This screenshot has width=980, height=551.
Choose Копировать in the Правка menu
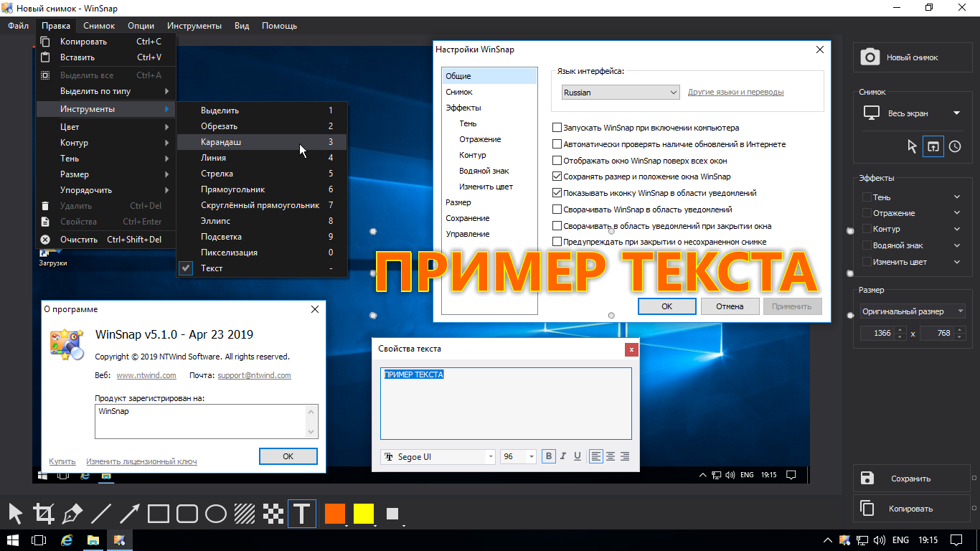pyautogui.click(x=105, y=42)
